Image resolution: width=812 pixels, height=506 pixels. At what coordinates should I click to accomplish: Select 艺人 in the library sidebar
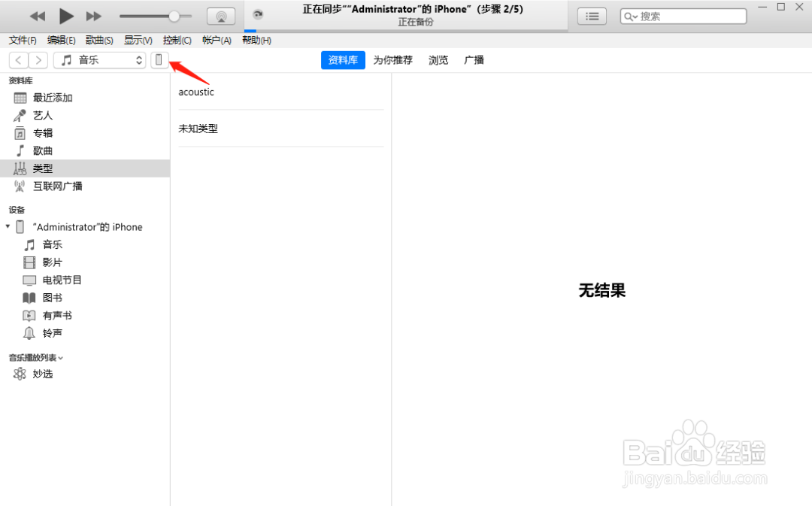click(85, 116)
